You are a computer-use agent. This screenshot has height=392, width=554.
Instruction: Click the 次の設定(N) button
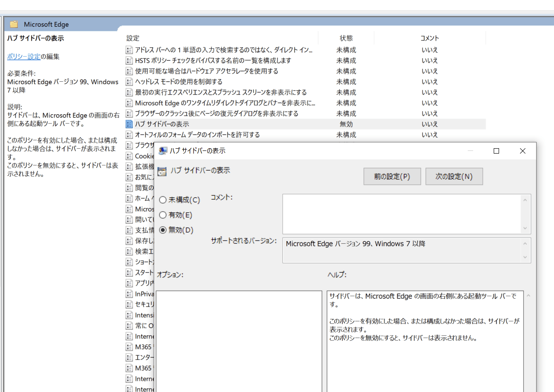coord(454,176)
